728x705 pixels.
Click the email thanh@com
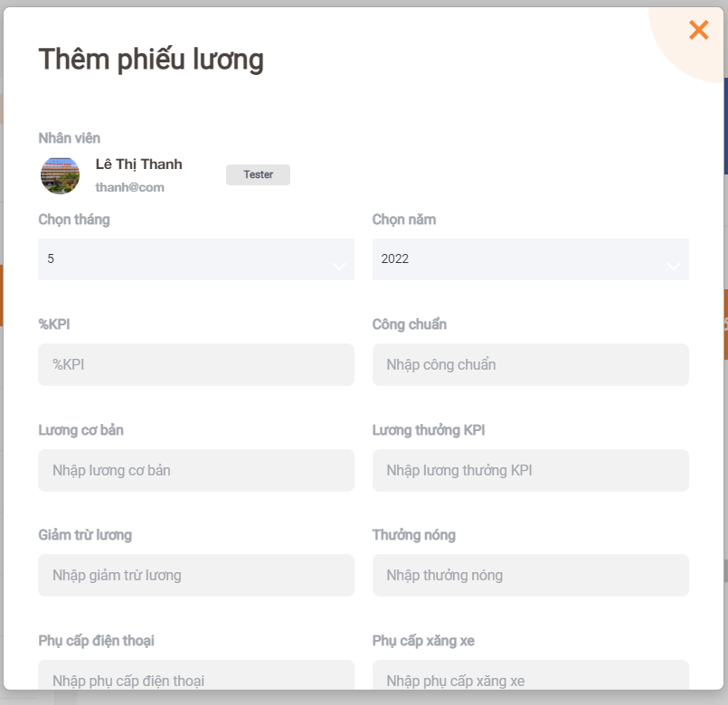129,187
